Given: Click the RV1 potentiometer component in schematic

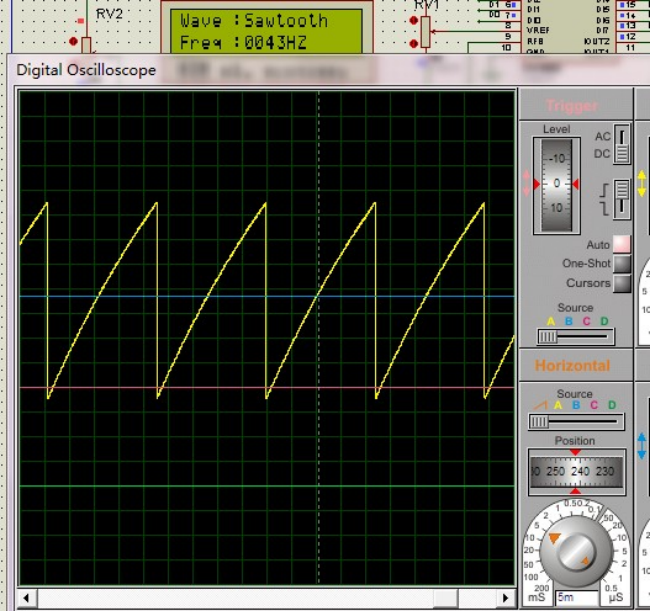Looking at the screenshot, I should [425, 32].
